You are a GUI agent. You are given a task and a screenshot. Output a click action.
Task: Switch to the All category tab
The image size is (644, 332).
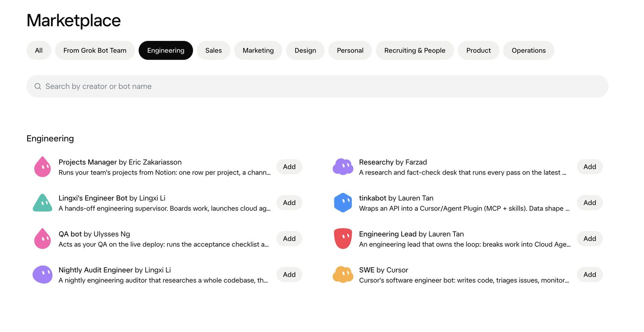click(39, 50)
